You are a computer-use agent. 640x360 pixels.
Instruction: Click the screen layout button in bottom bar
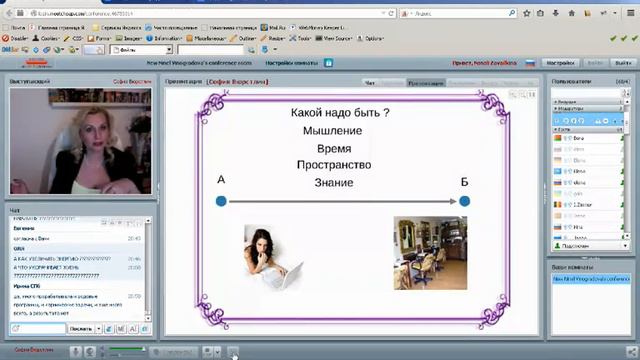point(208,352)
